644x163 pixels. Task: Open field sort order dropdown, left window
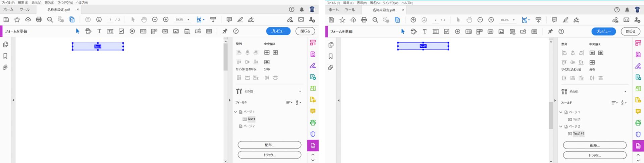[289, 102]
